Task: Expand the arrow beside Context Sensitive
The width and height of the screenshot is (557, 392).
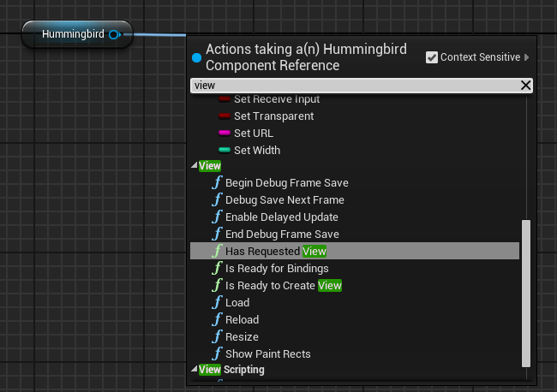Action: [x=527, y=57]
